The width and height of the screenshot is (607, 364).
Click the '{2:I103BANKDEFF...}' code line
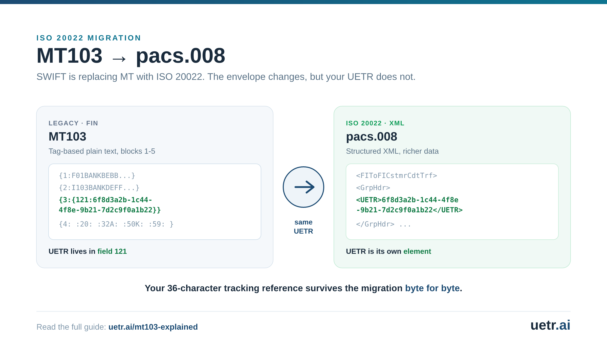pyautogui.click(x=99, y=188)
